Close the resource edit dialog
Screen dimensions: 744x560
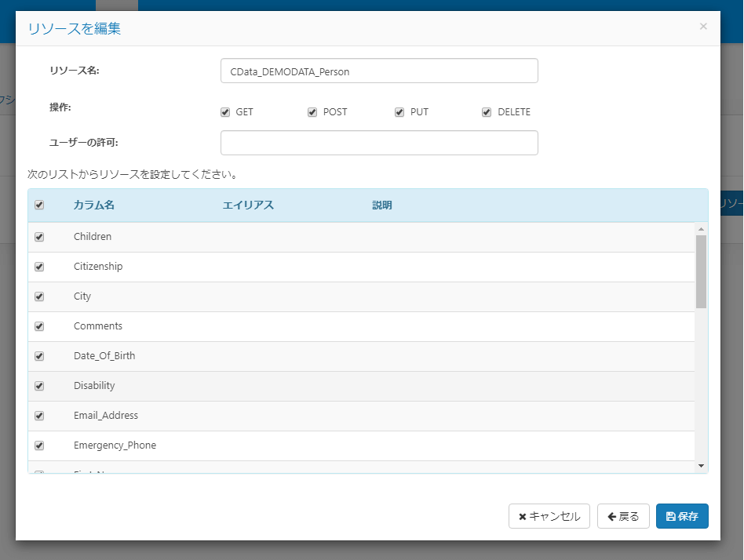tap(703, 27)
